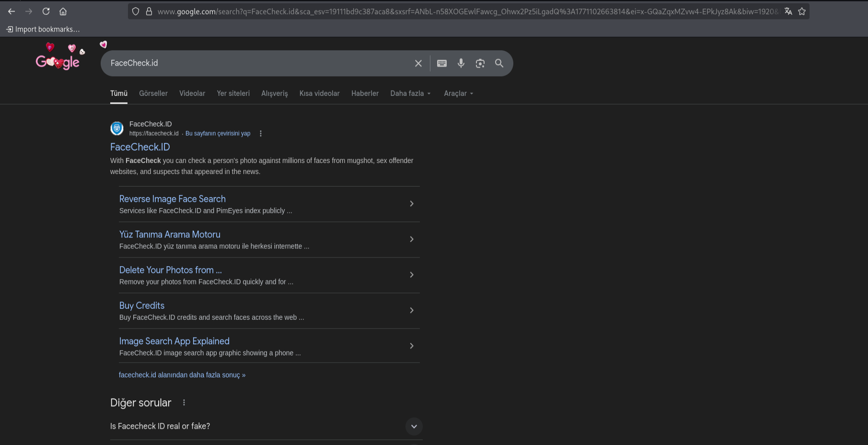Click 'Remove your photos from FaceCheck.ID' description

[206, 282]
